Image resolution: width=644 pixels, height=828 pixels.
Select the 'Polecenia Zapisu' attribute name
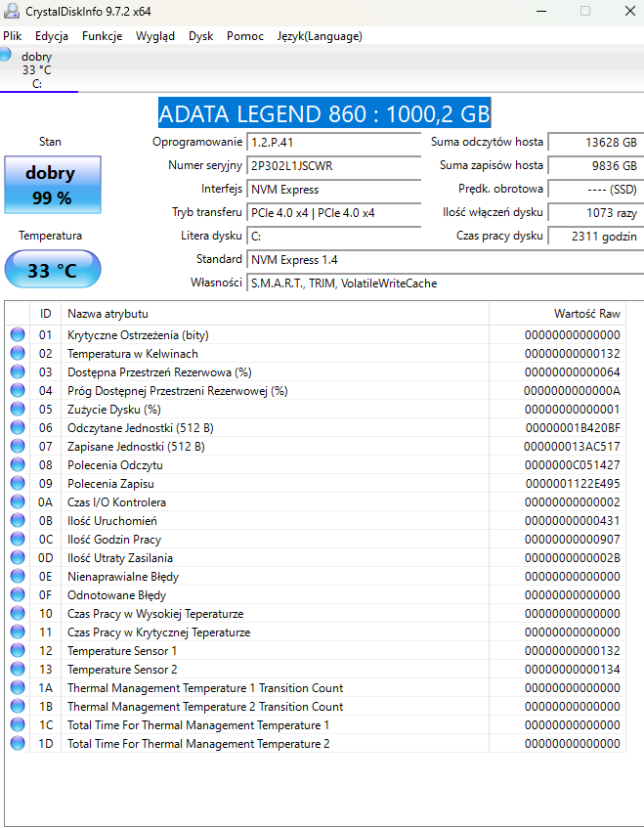point(110,484)
